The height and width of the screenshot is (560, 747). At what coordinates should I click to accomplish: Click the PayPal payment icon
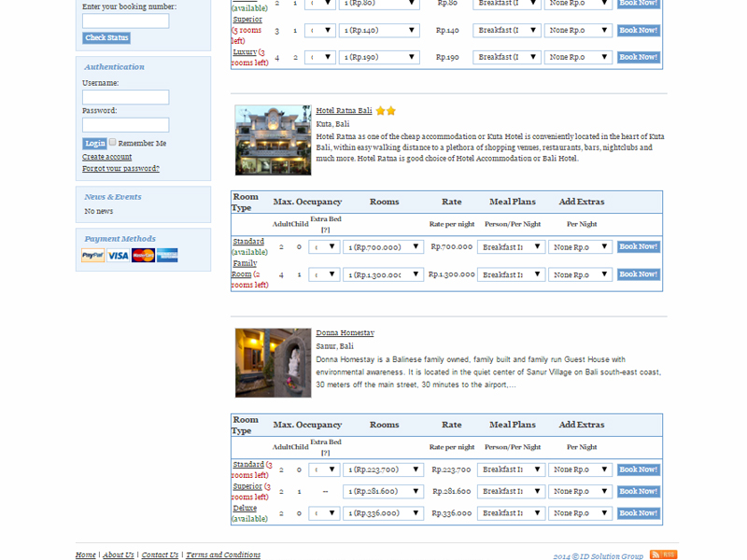click(x=92, y=256)
